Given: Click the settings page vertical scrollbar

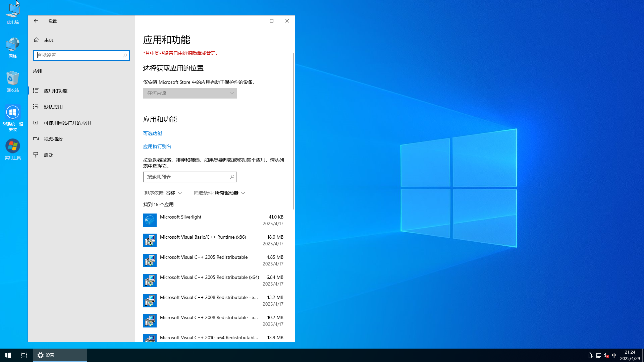Looking at the screenshot, I should (x=294, y=131).
